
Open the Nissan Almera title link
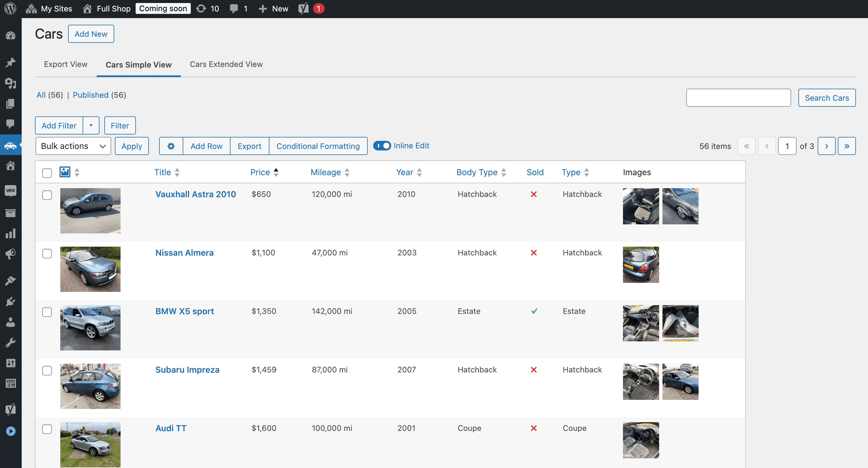pos(184,252)
